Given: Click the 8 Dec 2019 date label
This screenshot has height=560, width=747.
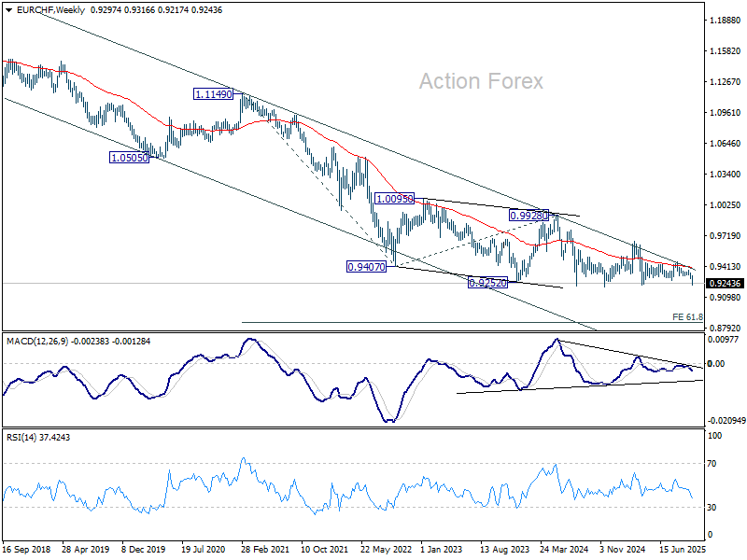Looking at the screenshot, I should coord(144,550).
